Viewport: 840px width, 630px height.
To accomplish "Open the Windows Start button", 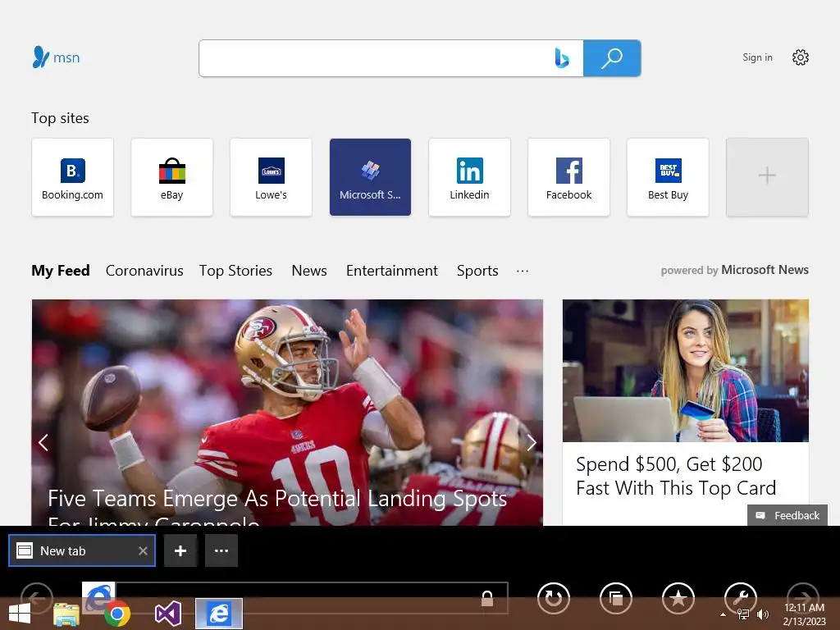I will pyautogui.click(x=20, y=614).
